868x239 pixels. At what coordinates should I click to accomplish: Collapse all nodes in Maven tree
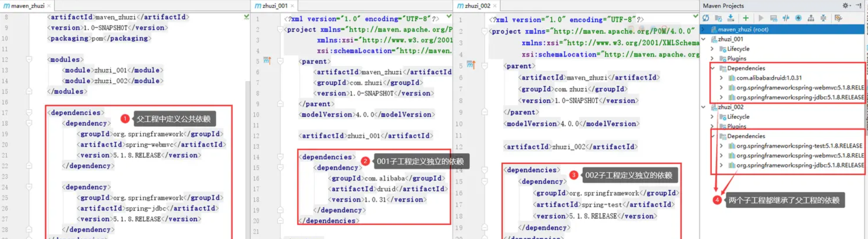(823, 18)
